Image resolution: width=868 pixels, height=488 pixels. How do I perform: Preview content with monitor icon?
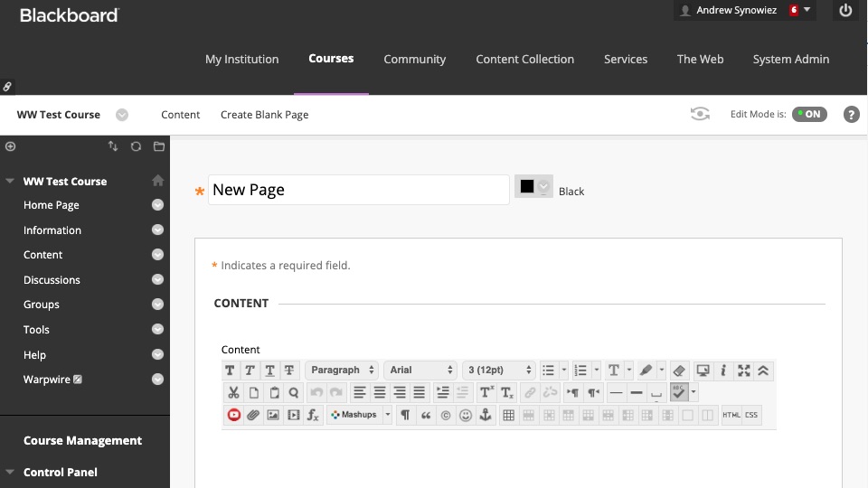pyautogui.click(x=703, y=371)
